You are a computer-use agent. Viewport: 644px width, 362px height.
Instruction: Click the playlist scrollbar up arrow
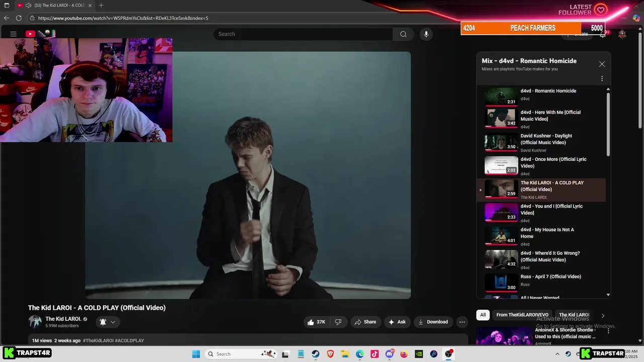(608, 89)
